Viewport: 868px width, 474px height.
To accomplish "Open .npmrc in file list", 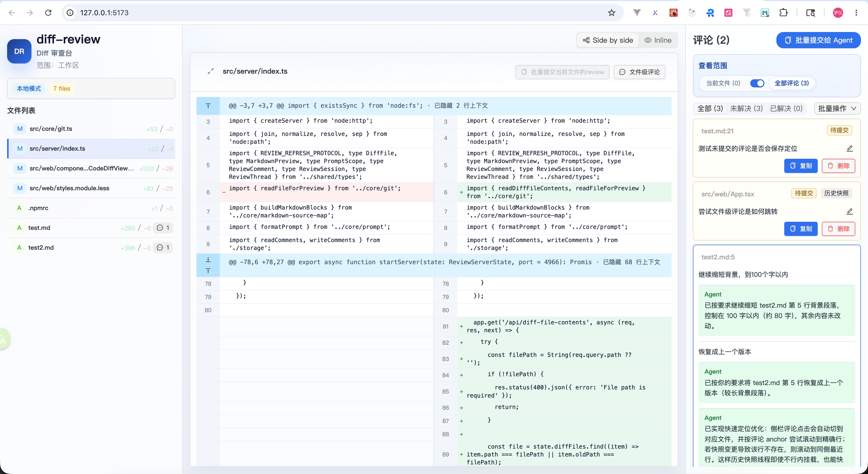I will point(91,208).
